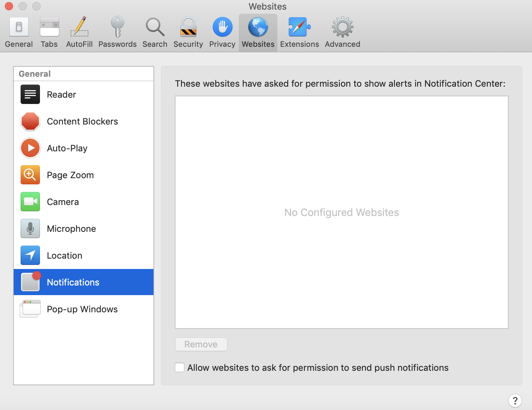
Task: Click the Microphone icon in sidebar
Action: [x=30, y=228]
